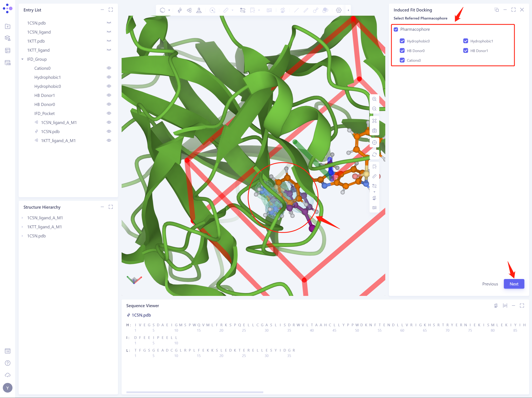Expand 1C5N_ligand_A_M1 in Structure Hierarchy

[x=22, y=218]
